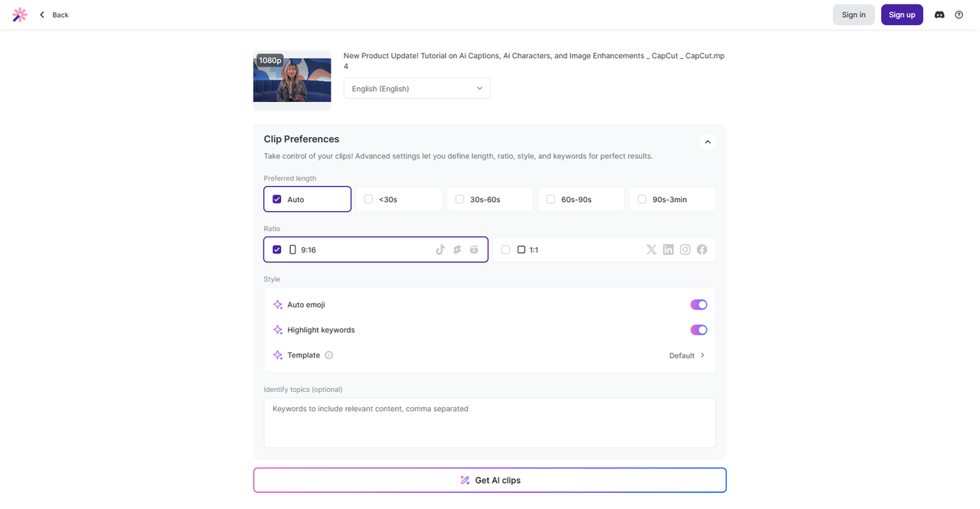Click the TikTok icon in 9:16 ratio

coord(440,250)
